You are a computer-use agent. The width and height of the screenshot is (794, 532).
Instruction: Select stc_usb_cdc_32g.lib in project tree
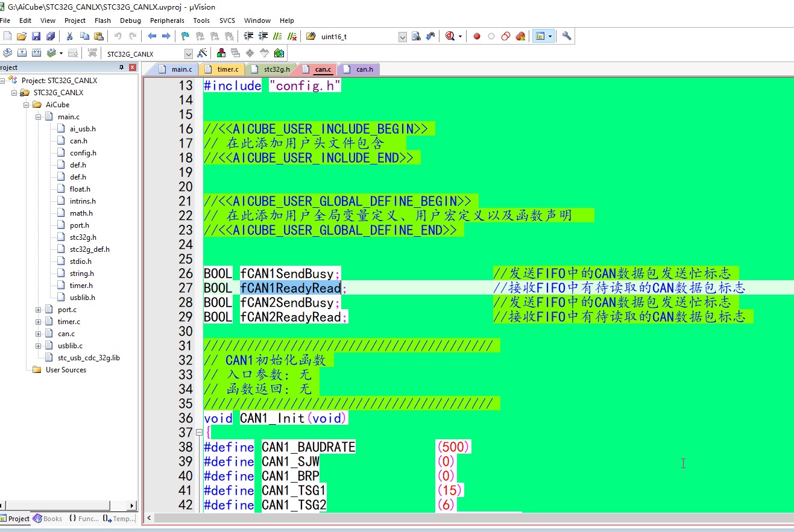[89, 358]
